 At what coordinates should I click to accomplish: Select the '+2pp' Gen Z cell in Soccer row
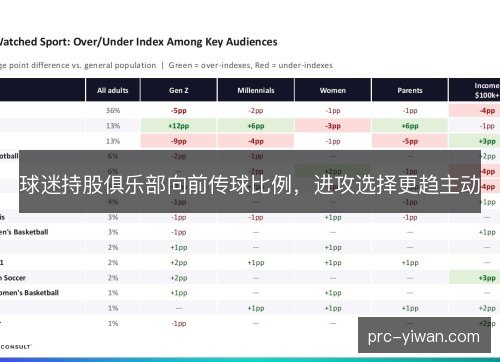pos(179,278)
